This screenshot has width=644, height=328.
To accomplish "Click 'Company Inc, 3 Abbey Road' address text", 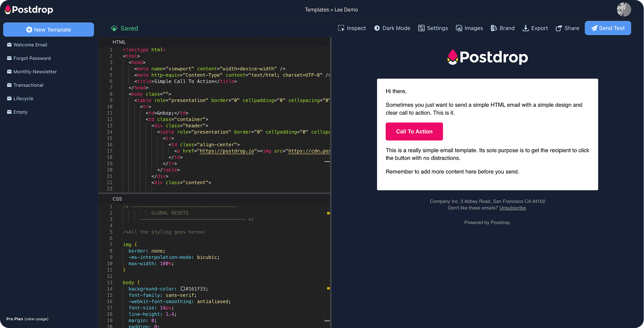I will click(x=460, y=202).
